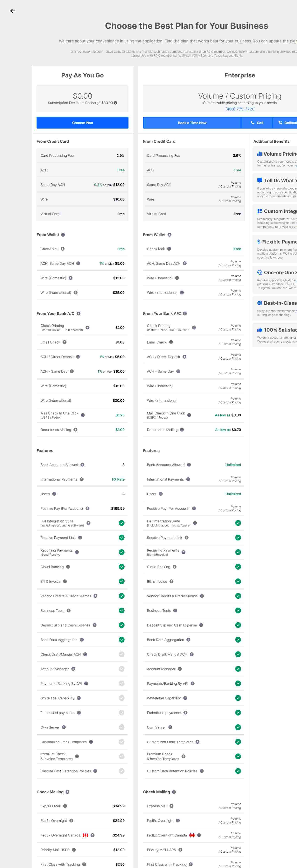Click the Flexible Payment dollar icon
Image resolution: width=297 pixels, height=868 pixels.
tap(259, 242)
